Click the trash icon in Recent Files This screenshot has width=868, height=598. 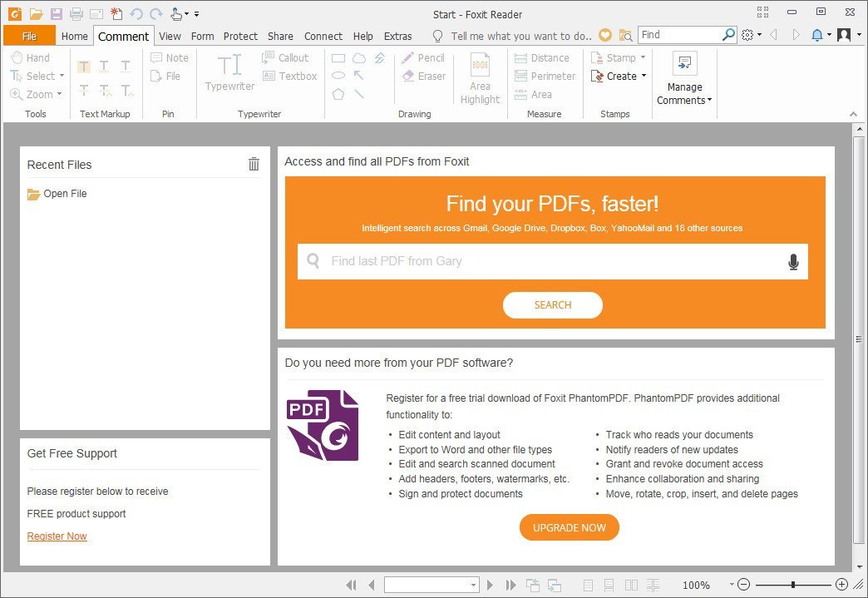(x=254, y=165)
